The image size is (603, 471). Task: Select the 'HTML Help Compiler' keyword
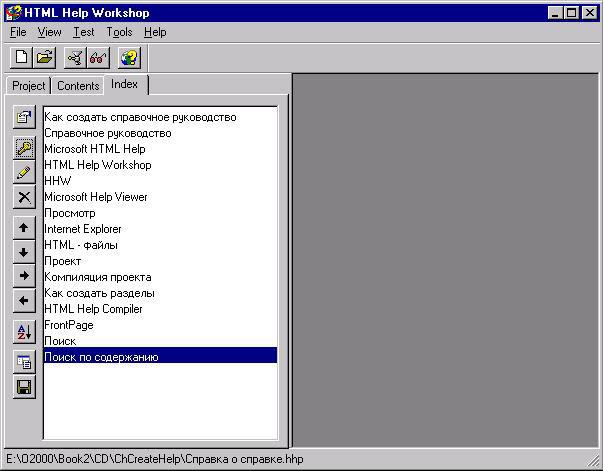[160, 309]
